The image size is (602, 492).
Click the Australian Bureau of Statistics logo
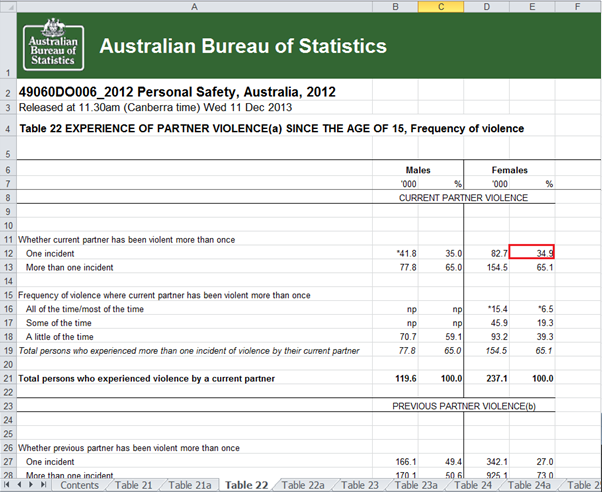coord(53,45)
